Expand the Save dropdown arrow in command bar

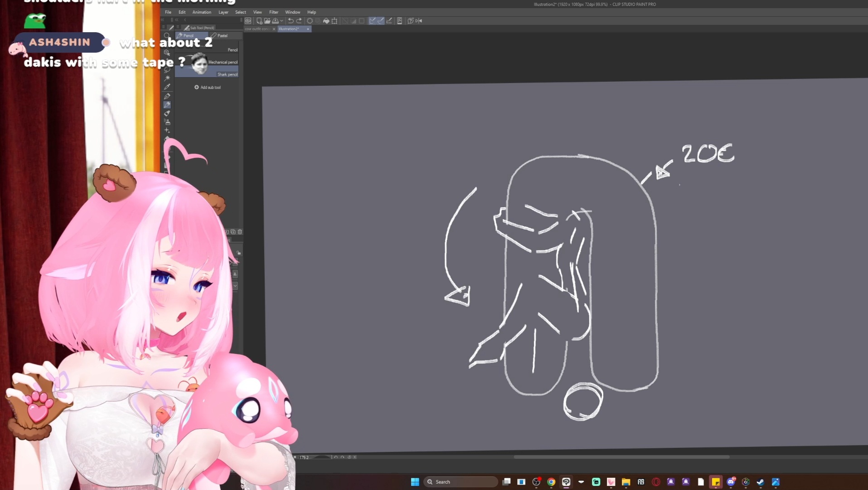pyautogui.click(x=281, y=21)
